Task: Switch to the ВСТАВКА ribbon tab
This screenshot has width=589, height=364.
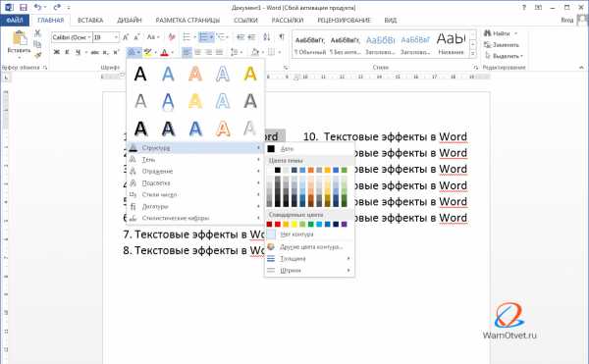Action: [90, 21]
